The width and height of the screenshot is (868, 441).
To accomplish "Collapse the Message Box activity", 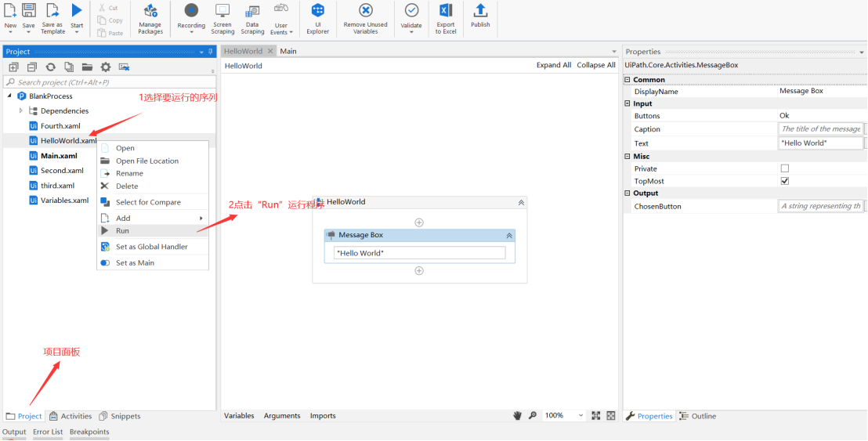I will coord(509,236).
